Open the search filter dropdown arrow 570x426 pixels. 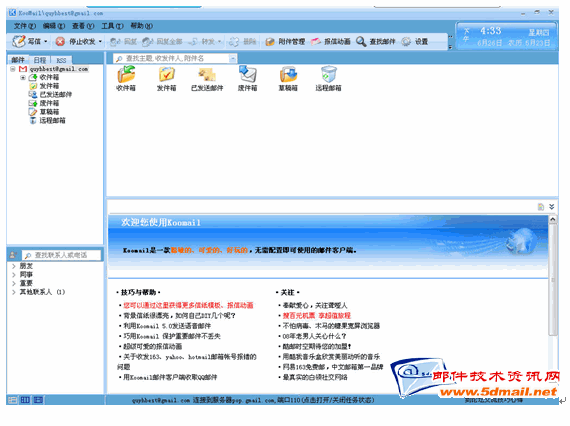tap(232, 59)
